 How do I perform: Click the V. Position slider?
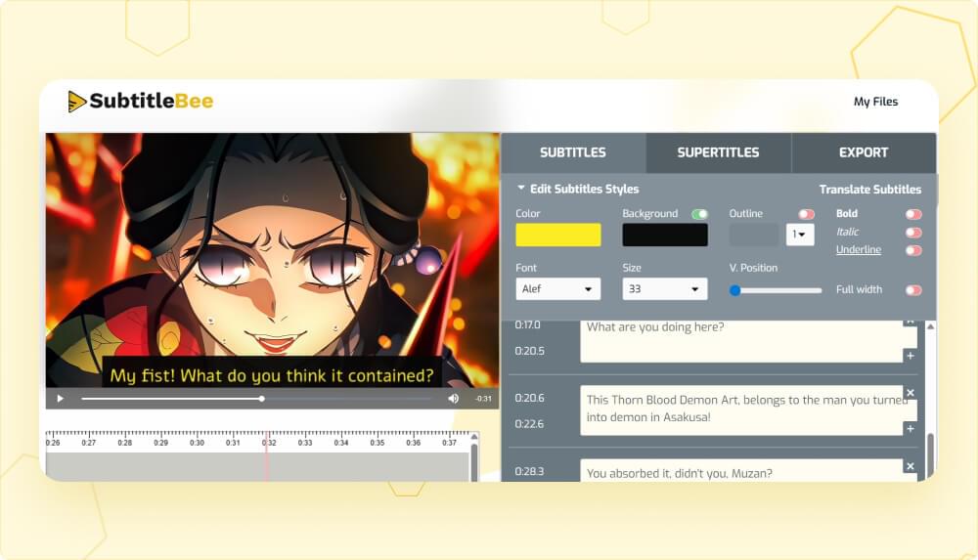776,290
